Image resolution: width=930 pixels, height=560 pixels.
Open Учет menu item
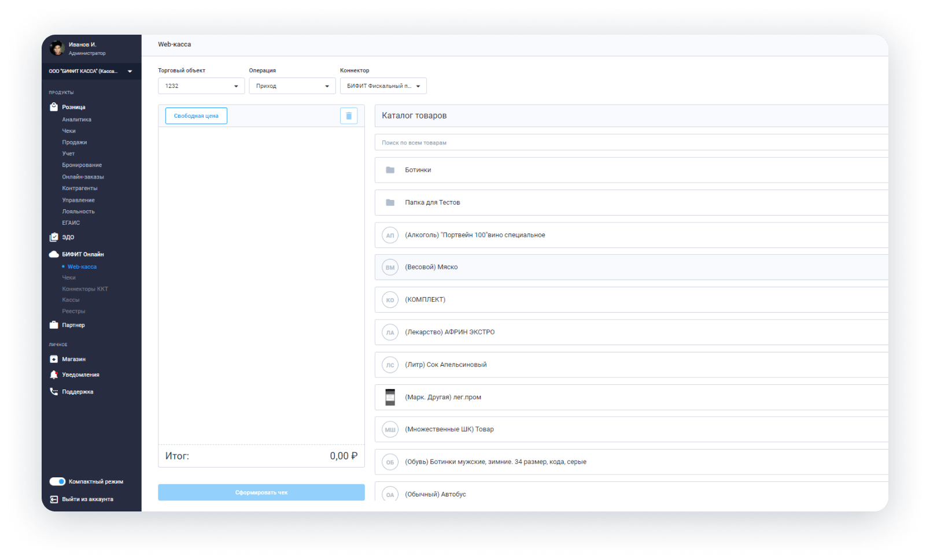[68, 154]
